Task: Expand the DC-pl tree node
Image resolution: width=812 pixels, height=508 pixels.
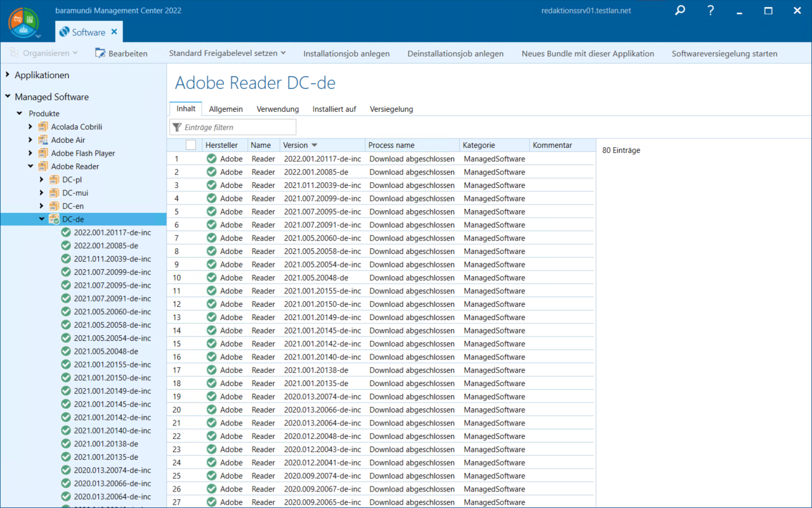Action: (x=42, y=180)
